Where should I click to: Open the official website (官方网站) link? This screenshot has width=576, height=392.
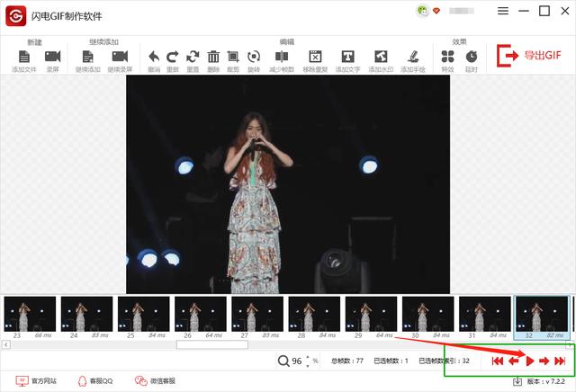[x=38, y=381]
